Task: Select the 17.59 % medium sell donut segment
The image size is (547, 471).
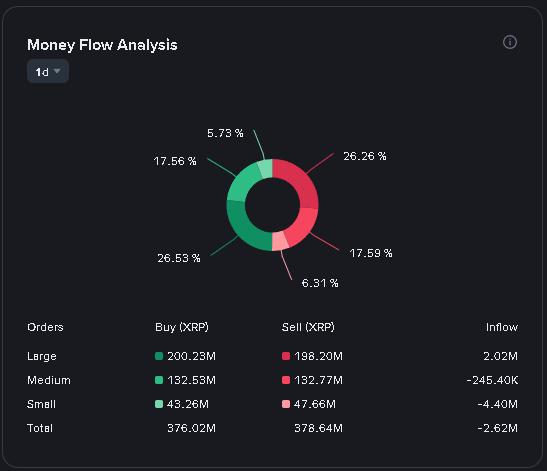Action: pyautogui.click(x=302, y=226)
